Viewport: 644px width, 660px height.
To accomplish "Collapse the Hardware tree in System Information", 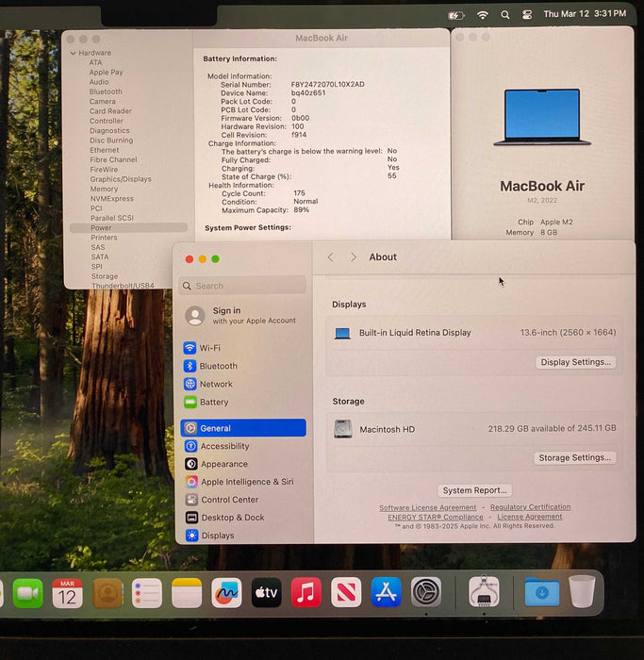I will [74, 53].
